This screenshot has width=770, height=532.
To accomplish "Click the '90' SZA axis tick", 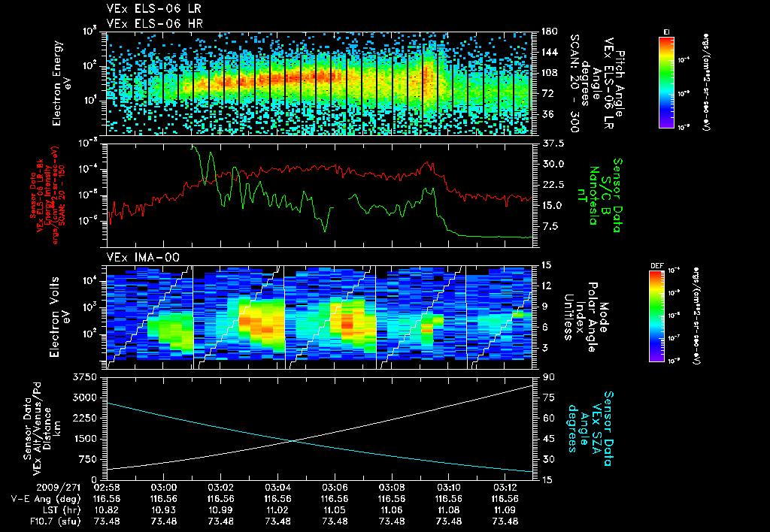I will coord(548,377).
